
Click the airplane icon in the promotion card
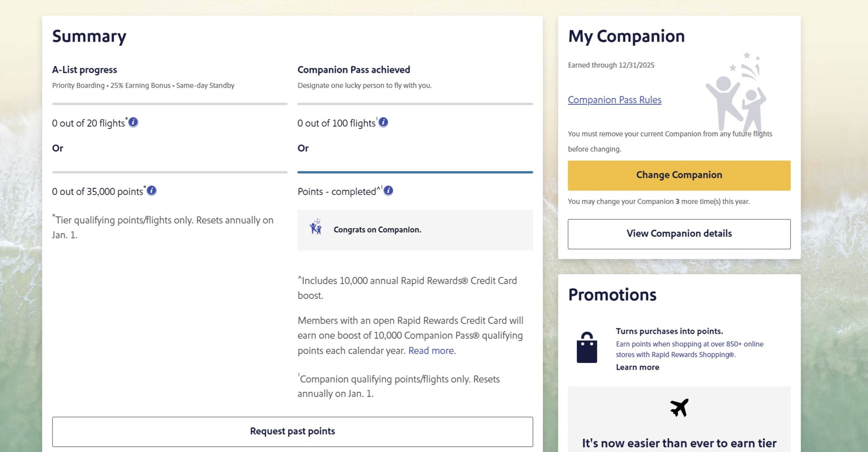tap(679, 407)
